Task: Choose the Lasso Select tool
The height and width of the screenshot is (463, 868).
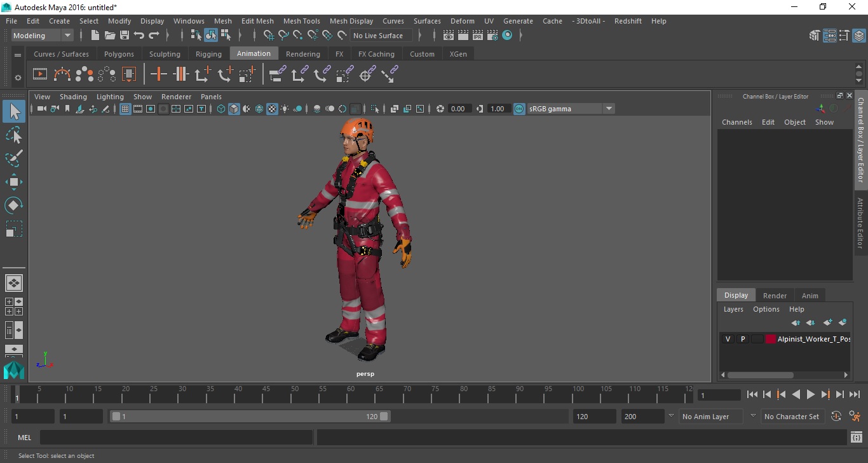Action: click(14, 135)
